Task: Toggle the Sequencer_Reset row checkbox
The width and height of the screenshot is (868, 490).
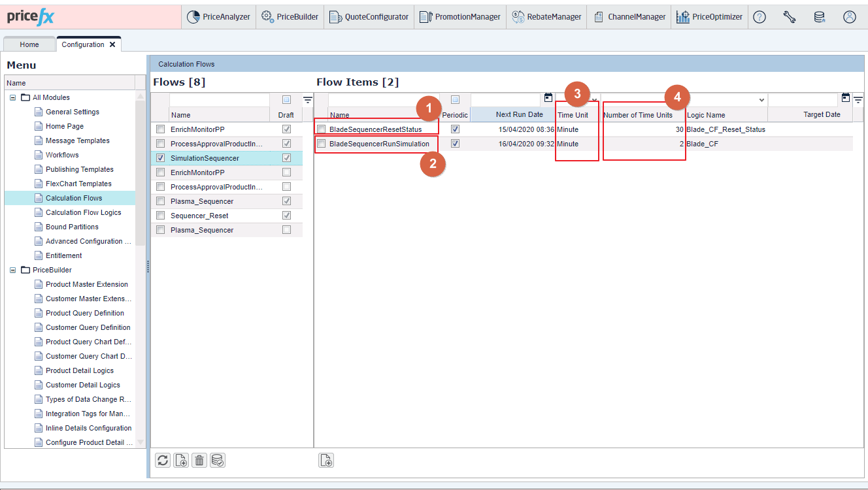Action: 160,216
